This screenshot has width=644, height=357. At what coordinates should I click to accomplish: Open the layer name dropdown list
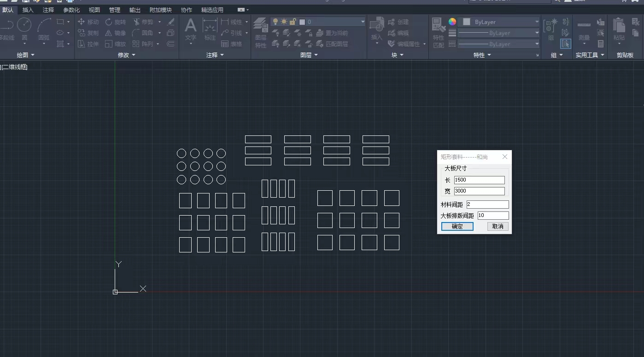click(363, 22)
